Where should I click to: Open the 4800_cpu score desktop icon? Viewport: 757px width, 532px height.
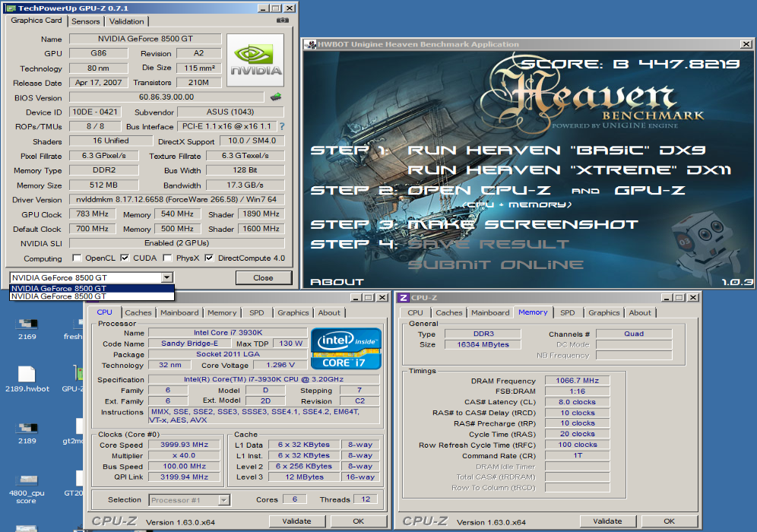tap(27, 489)
